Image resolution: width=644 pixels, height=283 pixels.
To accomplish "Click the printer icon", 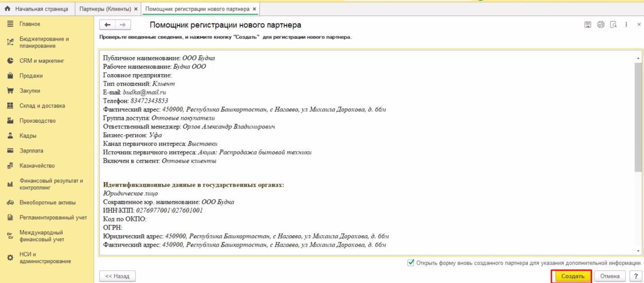I will click(x=600, y=25).
